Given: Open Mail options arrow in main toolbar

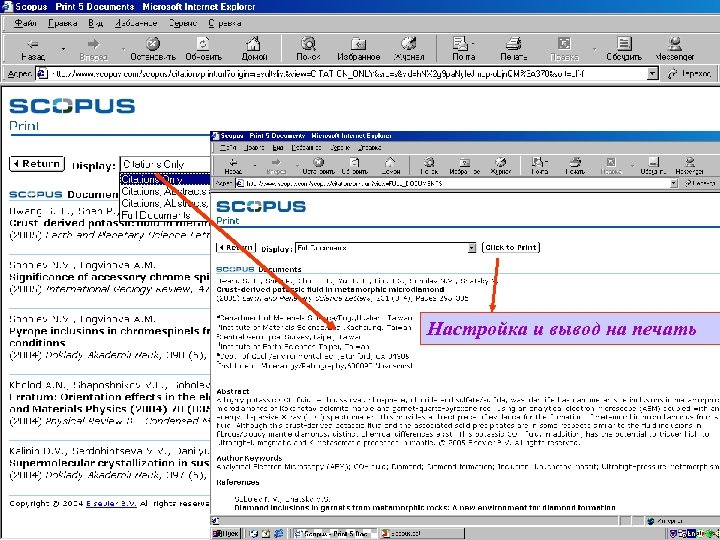Looking at the screenshot, I should point(473,44).
